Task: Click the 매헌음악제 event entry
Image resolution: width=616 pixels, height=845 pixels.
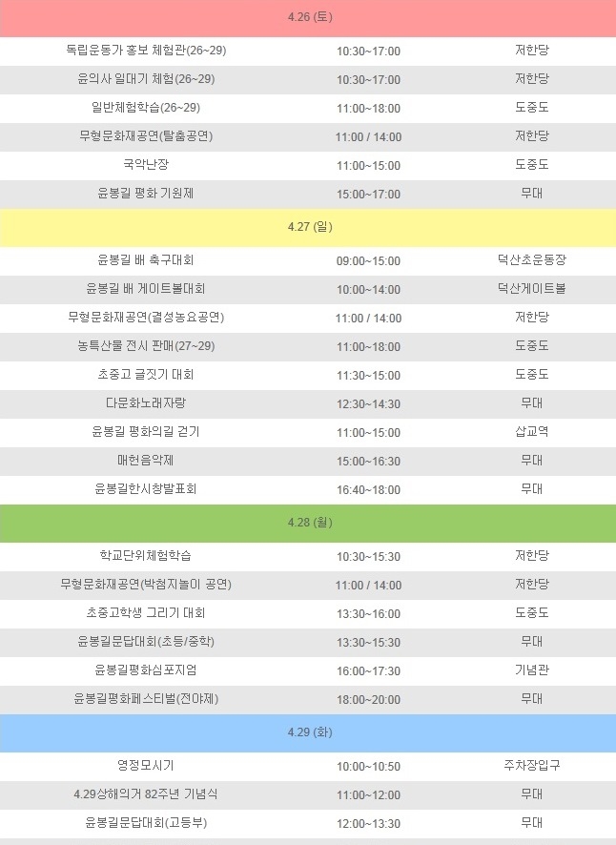Action: point(146,461)
